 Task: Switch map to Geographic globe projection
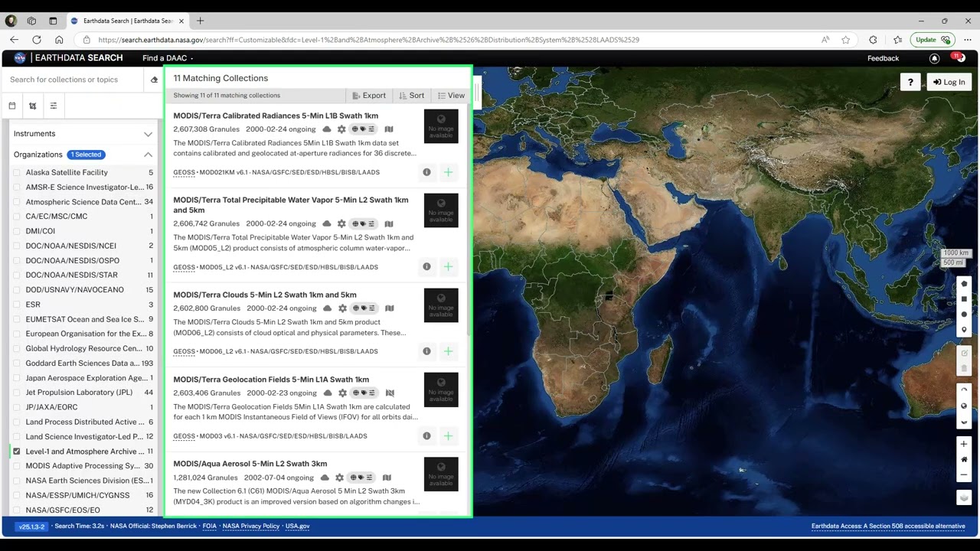pos(964,406)
